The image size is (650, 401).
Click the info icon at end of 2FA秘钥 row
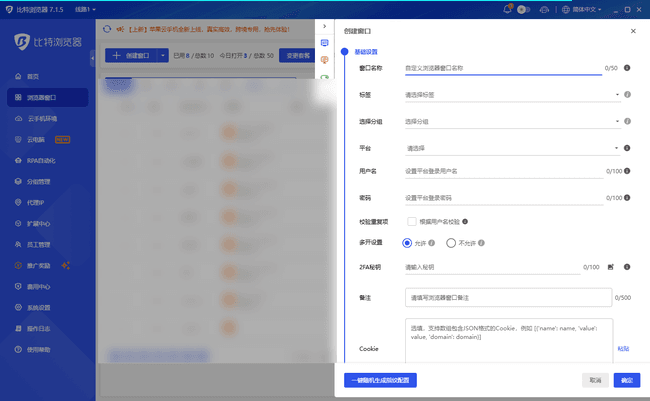(627, 267)
